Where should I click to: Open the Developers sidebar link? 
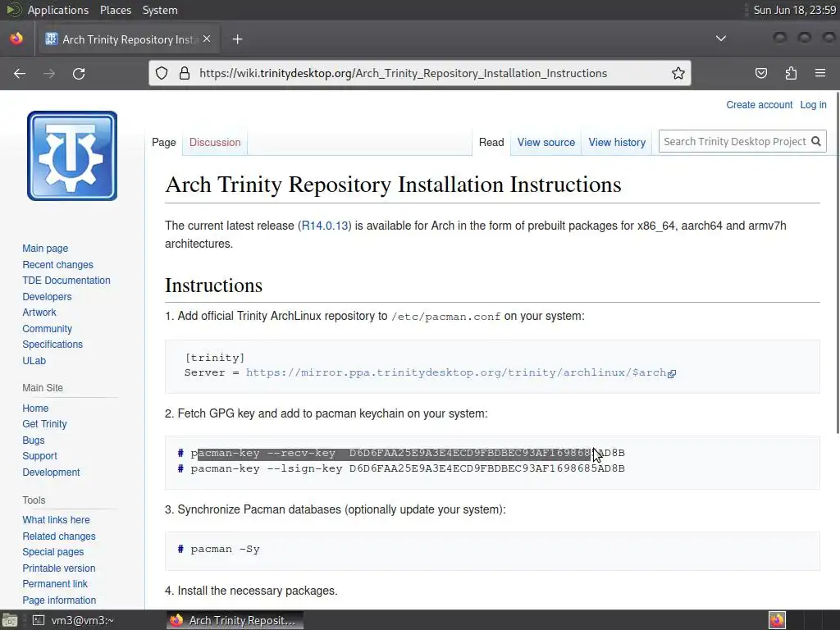pyautogui.click(x=47, y=297)
